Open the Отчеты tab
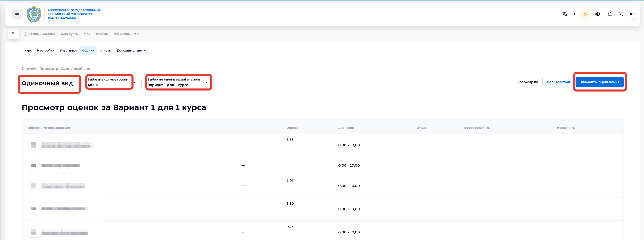Image resolution: width=644 pixels, height=240 pixels. pos(106,51)
